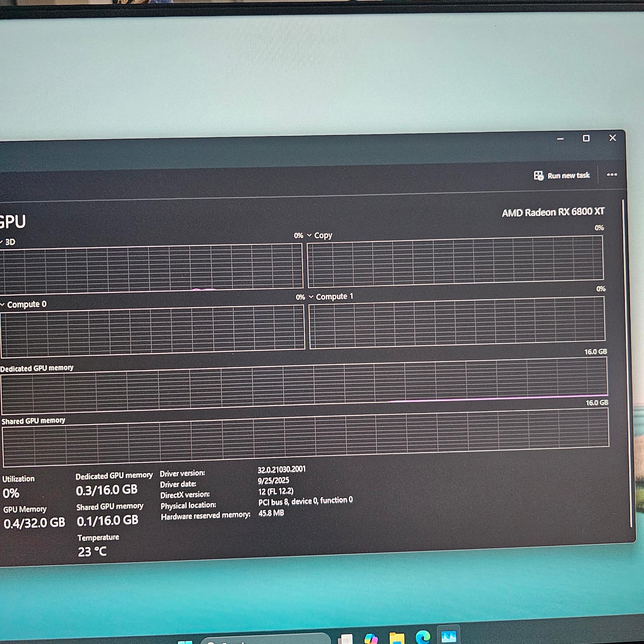
Task: Click the 0.3/16.0 GB dedicated memory value
Action: coord(107,490)
